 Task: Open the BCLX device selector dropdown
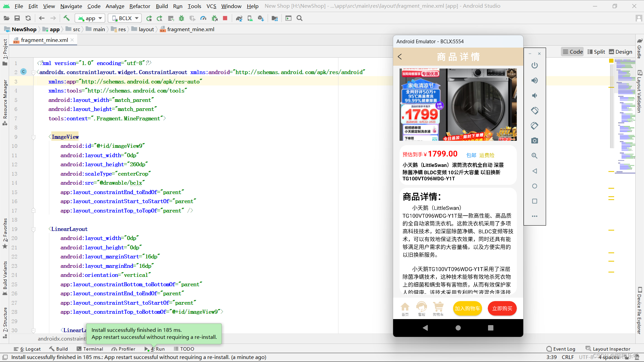tap(125, 18)
